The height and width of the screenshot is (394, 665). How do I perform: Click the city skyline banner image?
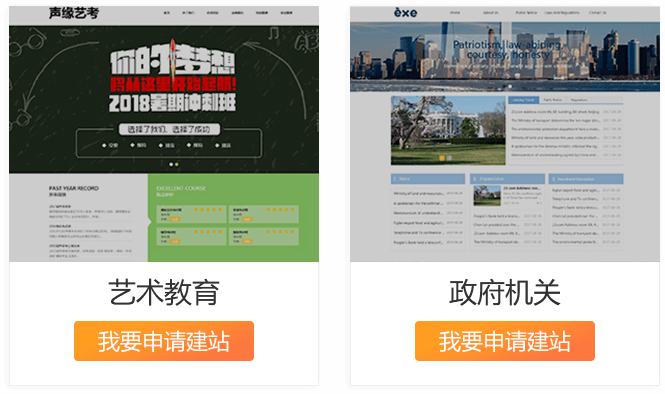tap(505, 56)
